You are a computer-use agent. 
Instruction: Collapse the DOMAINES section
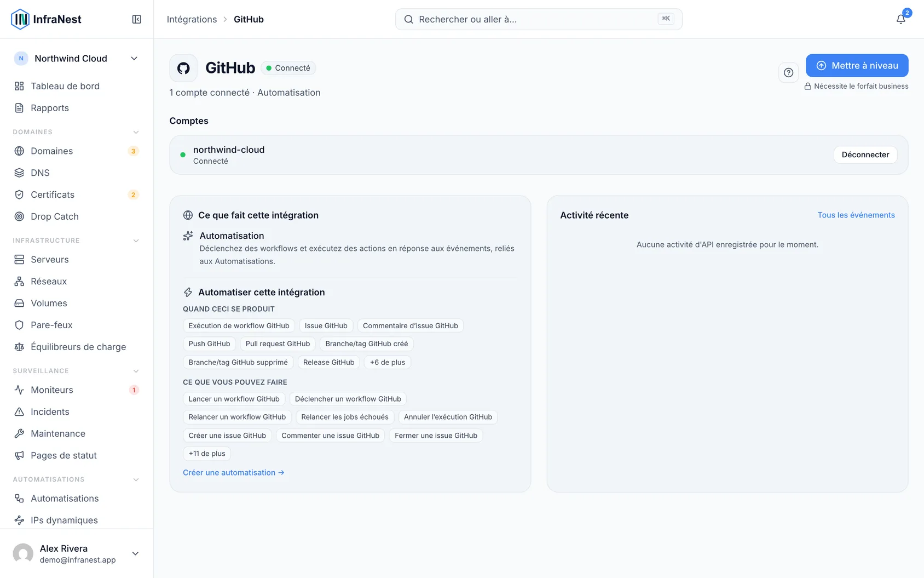[136, 132]
